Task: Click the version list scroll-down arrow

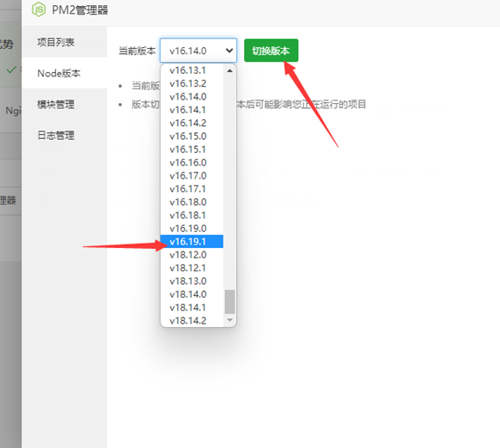Action: click(x=229, y=320)
